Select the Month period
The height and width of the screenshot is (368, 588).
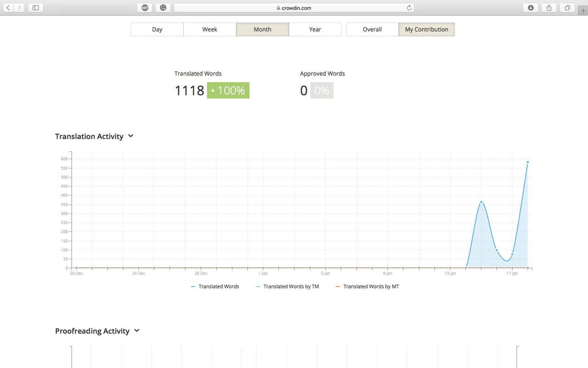(263, 29)
